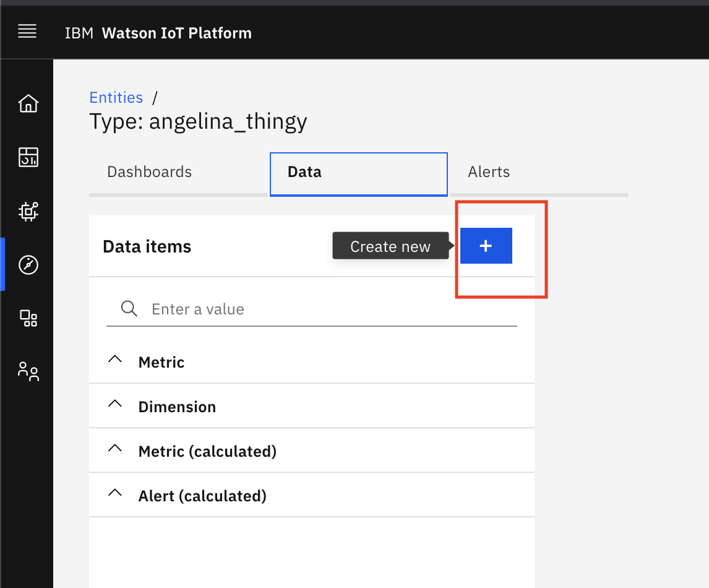Click the Entities breadcrumb link

click(x=116, y=98)
